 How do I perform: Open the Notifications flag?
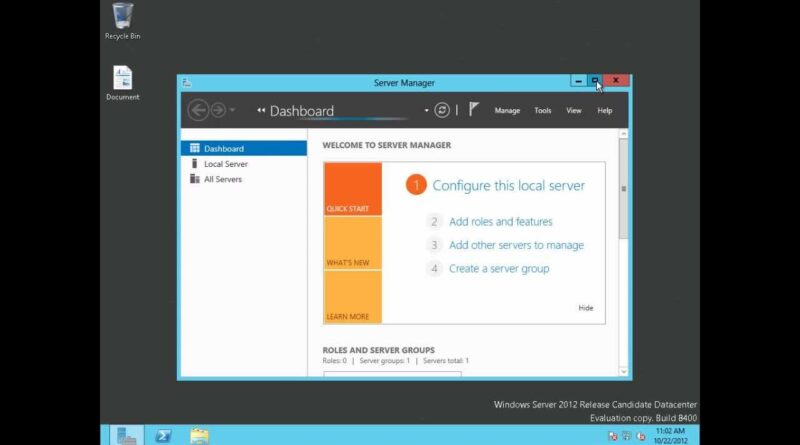coord(473,109)
